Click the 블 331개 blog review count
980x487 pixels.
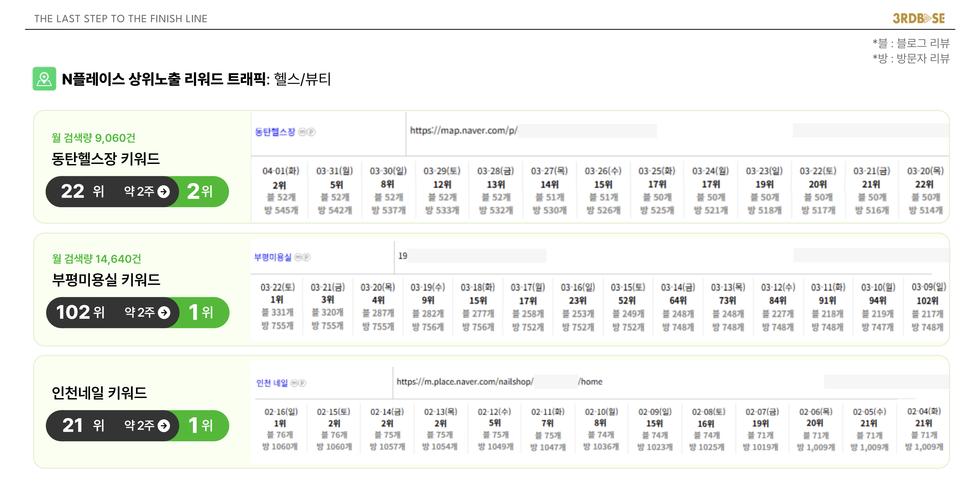pyautogui.click(x=277, y=312)
